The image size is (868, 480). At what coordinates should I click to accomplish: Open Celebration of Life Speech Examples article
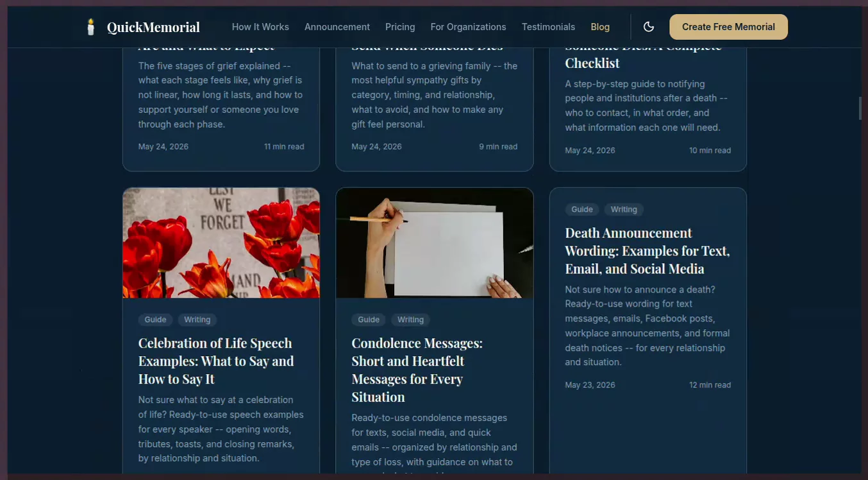click(216, 361)
